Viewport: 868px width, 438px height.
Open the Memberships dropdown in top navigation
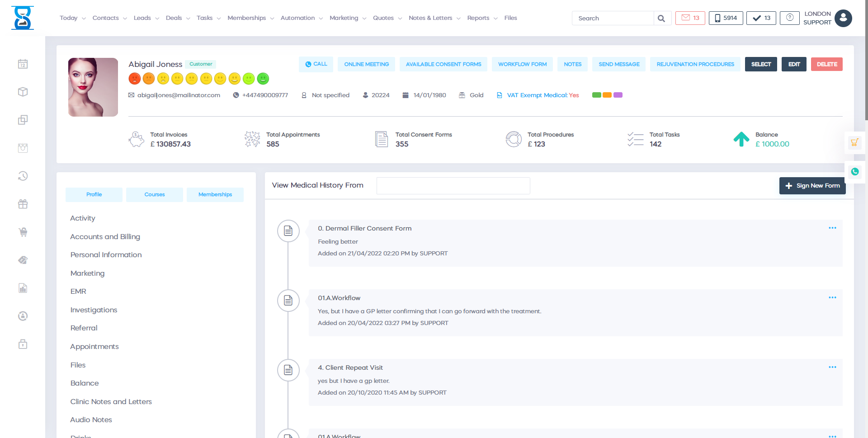coord(250,18)
